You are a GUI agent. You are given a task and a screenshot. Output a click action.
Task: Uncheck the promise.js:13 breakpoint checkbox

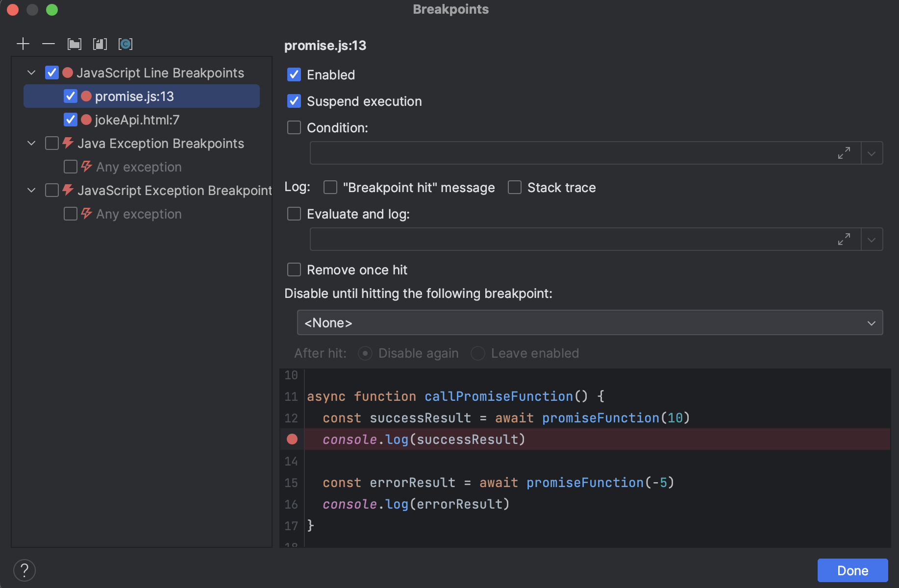coord(71,96)
